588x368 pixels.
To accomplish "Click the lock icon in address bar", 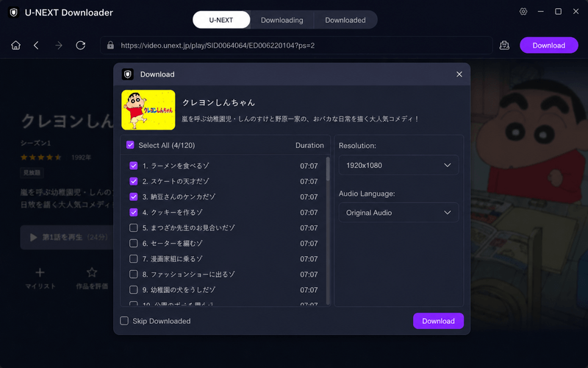I will click(x=110, y=46).
